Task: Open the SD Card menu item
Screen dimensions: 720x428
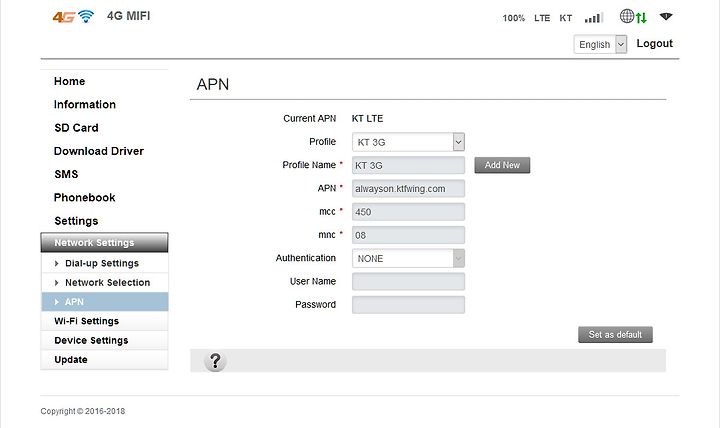Action: pos(76,128)
